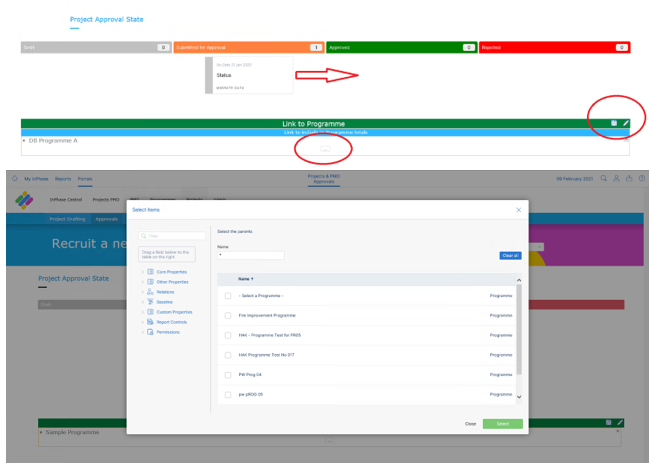
Task: Expand Report Controls tree node
Action: pyautogui.click(x=142, y=322)
